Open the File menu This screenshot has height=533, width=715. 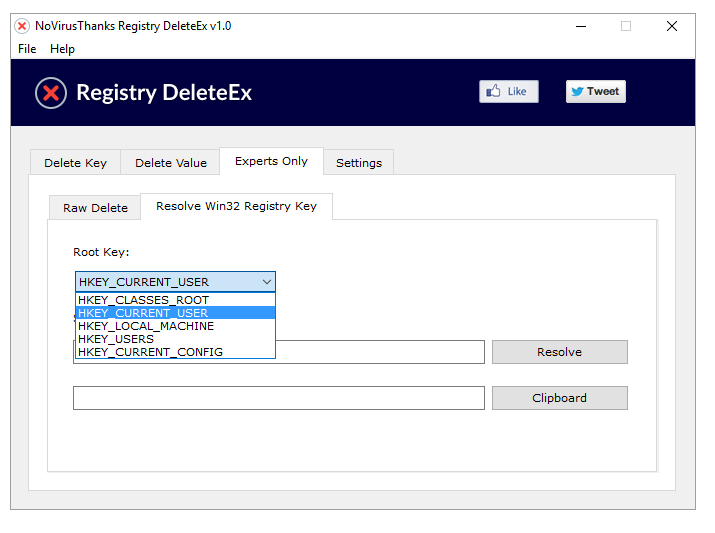pos(27,49)
